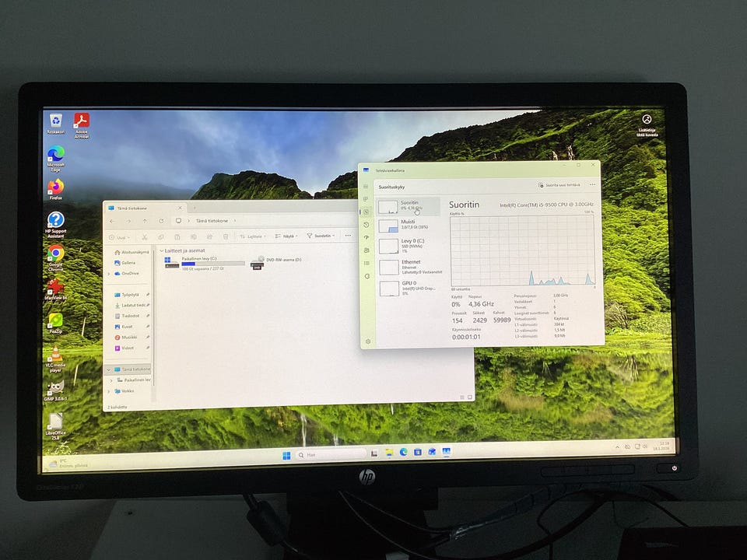Select the Suoritin performance entry

(409, 205)
